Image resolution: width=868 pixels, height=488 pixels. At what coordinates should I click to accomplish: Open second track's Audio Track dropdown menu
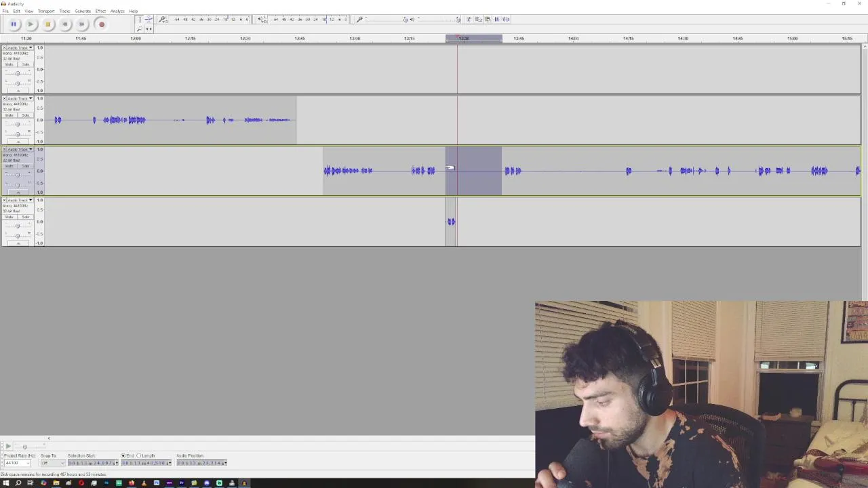coord(20,98)
